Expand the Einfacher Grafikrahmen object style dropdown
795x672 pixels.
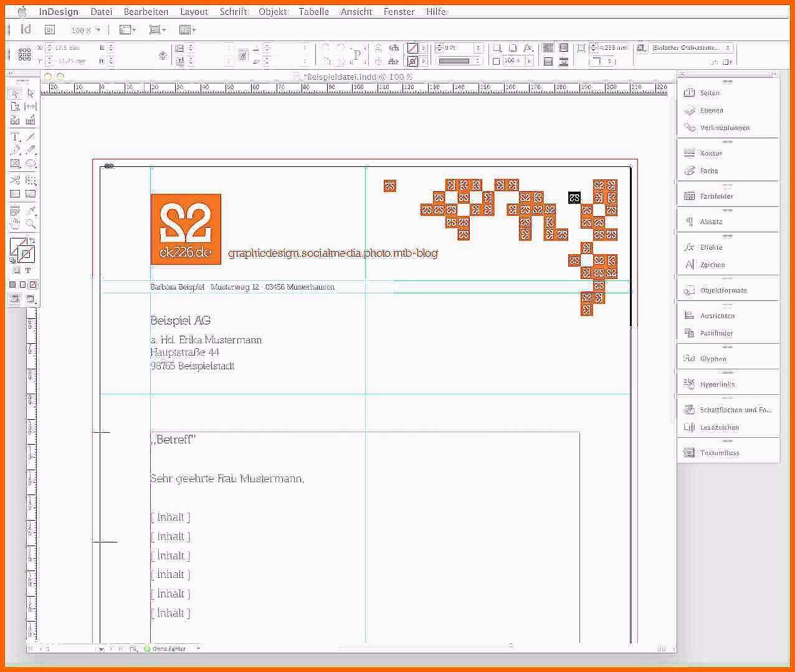tap(728, 48)
